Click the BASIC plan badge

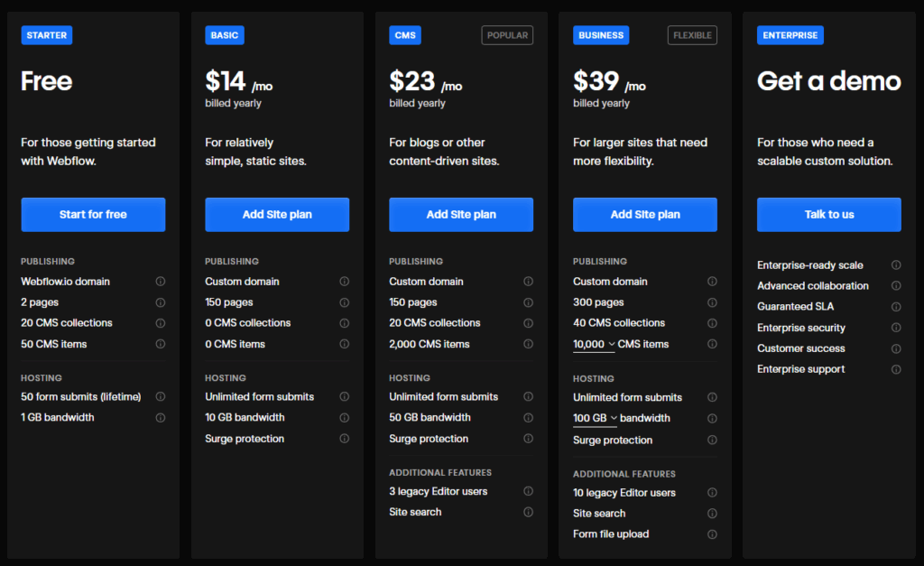225,35
